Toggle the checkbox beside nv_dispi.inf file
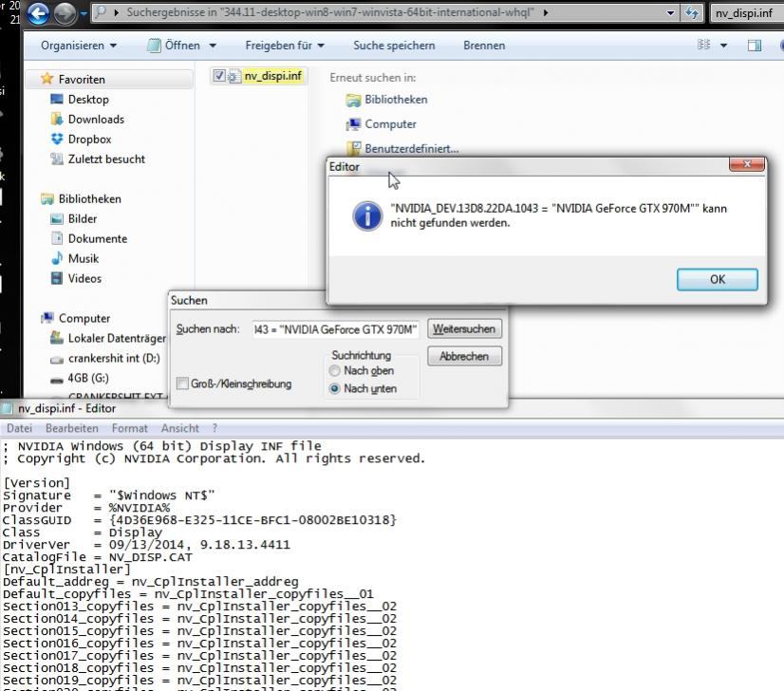 coord(218,76)
